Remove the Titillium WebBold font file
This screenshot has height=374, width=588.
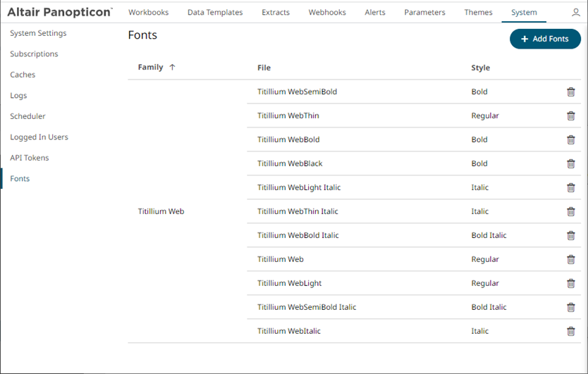(571, 140)
